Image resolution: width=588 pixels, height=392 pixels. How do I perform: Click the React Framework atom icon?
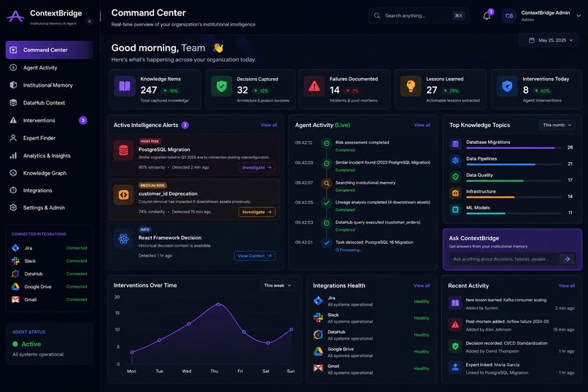[123, 239]
